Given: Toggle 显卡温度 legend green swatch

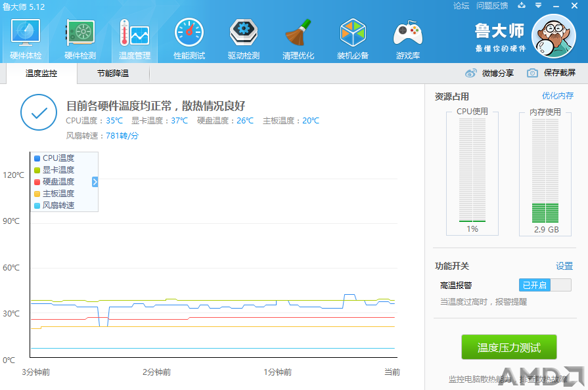Looking at the screenshot, I should [37, 170].
